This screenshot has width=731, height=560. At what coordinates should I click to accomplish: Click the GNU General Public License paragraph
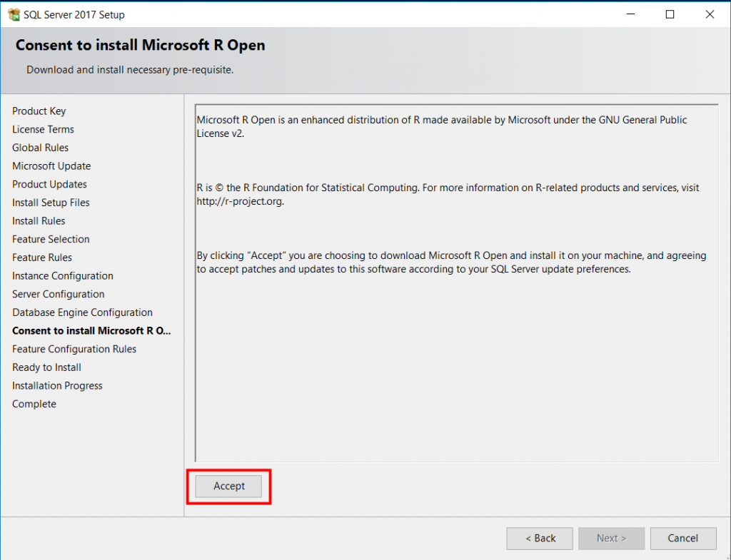click(441, 127)
